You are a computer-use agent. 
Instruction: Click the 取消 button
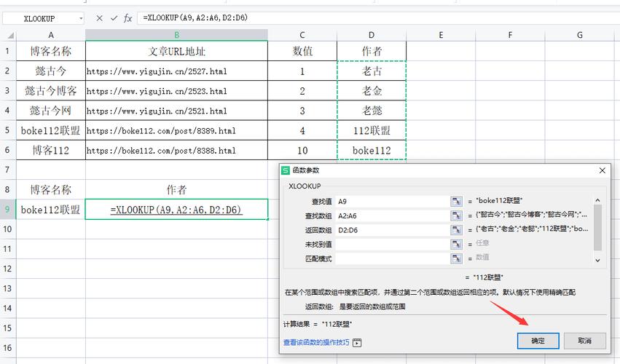click(x=584, y=341)
